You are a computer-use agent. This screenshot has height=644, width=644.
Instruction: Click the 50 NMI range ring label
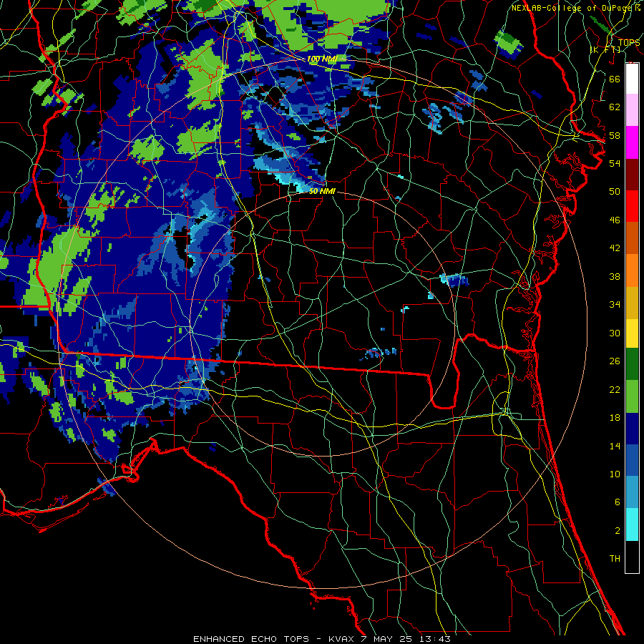[322, 191]
